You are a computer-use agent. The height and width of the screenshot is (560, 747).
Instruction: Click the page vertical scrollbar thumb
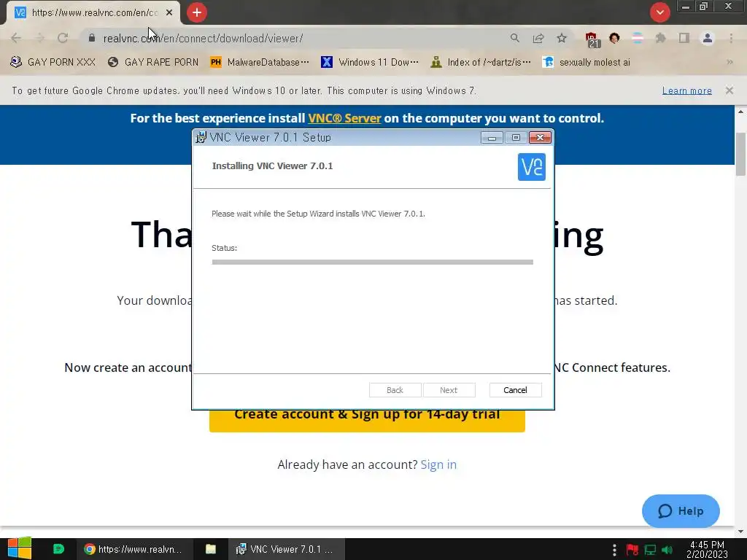(x=740, y=155)
